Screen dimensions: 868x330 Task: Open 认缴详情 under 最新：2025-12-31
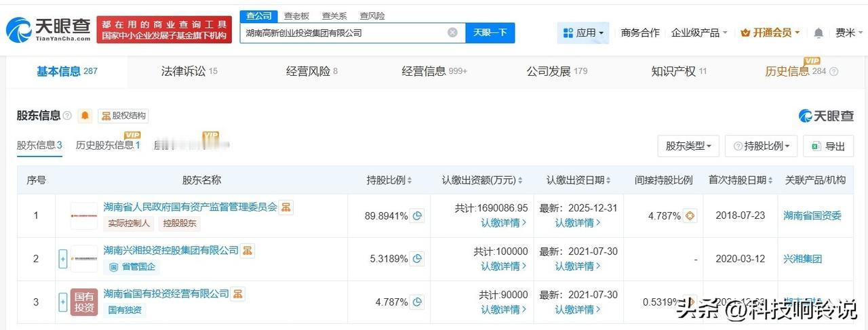(578, 223)
